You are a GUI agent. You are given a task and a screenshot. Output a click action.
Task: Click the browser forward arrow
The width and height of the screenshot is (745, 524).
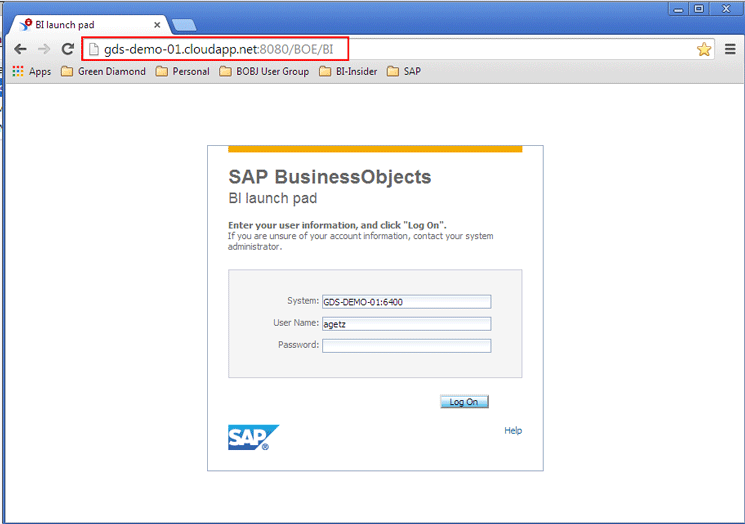(44, 49)
